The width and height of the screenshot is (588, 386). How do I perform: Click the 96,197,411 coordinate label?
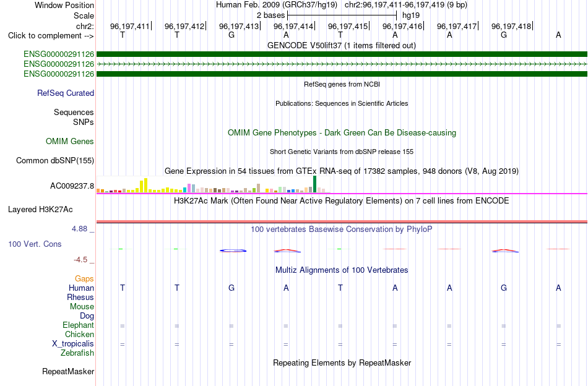point(129,26)
